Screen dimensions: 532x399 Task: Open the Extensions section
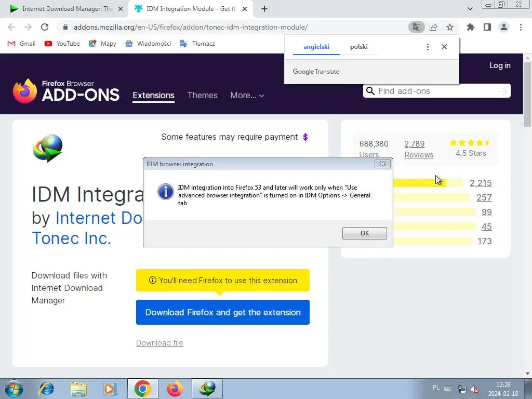tap(153, 96)
